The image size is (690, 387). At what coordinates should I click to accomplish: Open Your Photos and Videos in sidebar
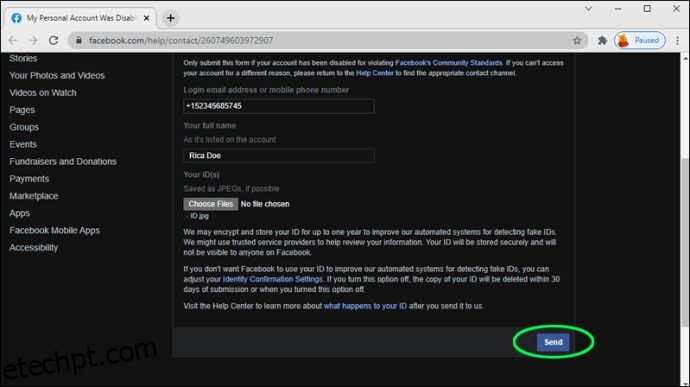tap(57, 75)
